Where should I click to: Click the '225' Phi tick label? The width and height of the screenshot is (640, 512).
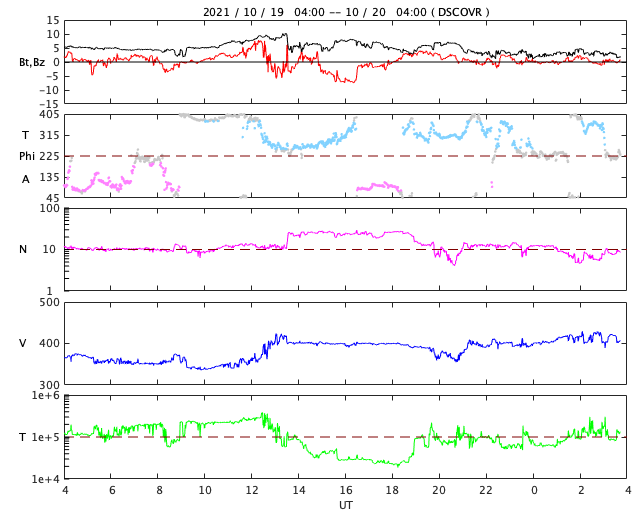click(x=49, y=156)
